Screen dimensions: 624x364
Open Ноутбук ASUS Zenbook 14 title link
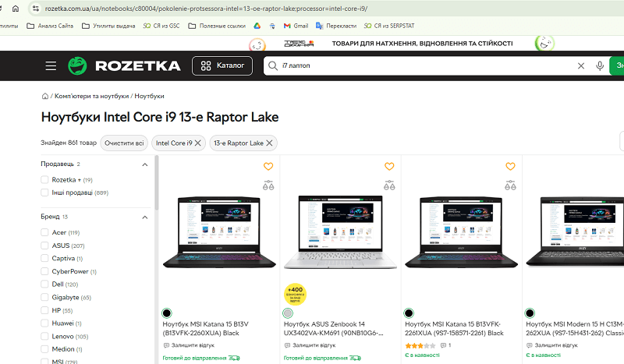pyautogui.click(x=334, y=329)
